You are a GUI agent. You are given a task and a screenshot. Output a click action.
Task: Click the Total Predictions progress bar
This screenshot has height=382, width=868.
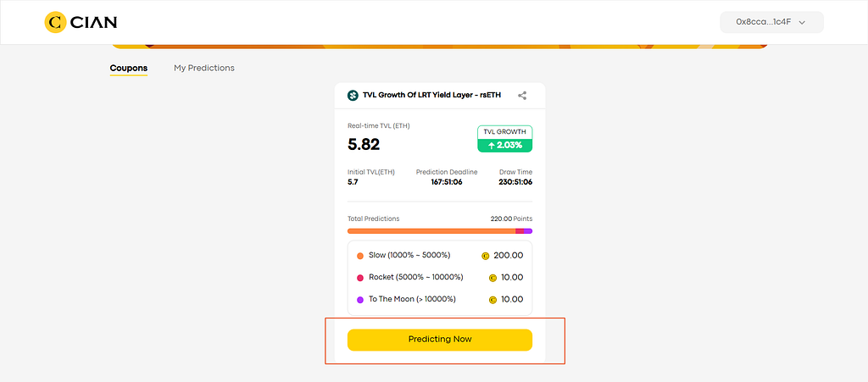440,231
